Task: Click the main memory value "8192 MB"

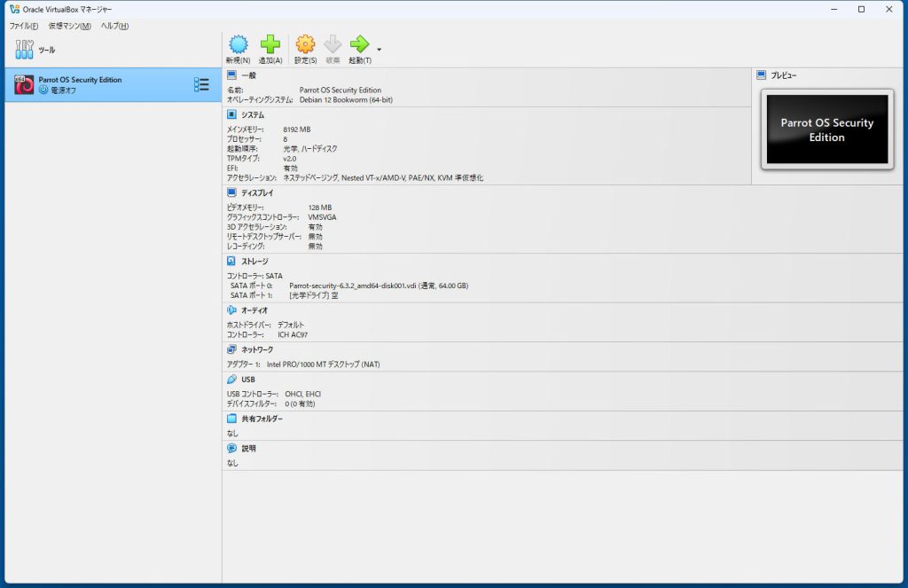Action: 296,129
